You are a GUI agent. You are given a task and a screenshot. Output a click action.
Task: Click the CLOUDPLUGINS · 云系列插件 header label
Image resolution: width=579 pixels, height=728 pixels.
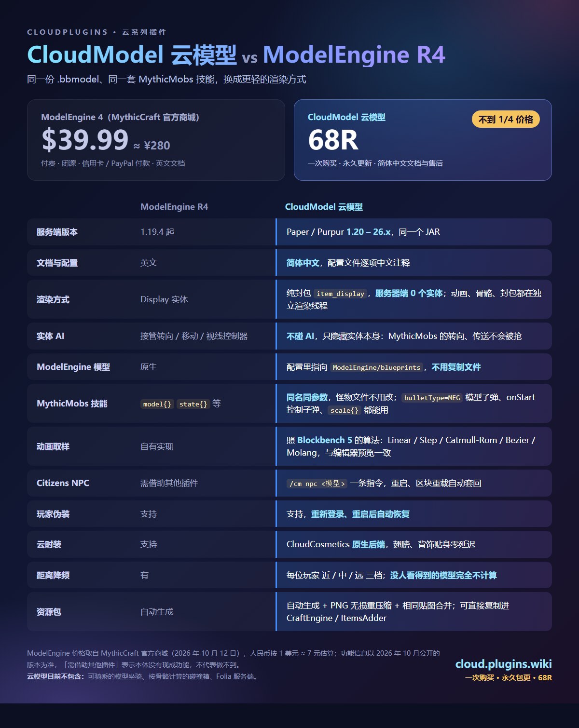96,32
